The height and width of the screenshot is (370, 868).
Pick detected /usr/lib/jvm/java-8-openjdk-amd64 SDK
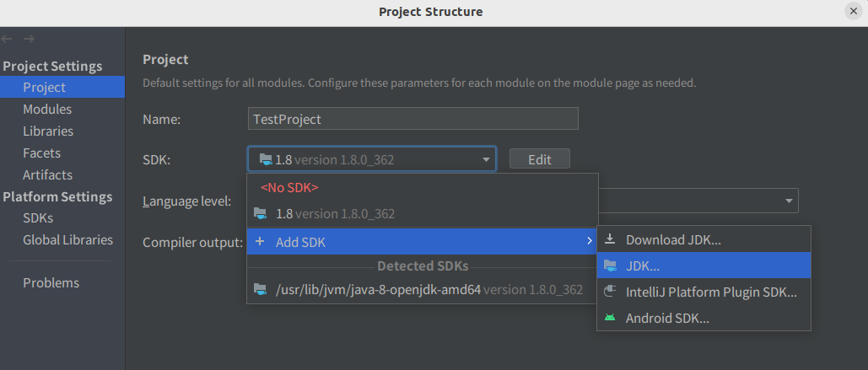pos(423,289)
